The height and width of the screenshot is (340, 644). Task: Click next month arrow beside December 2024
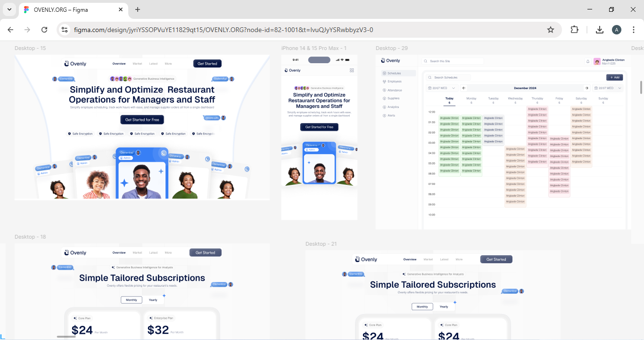[586, 88]
